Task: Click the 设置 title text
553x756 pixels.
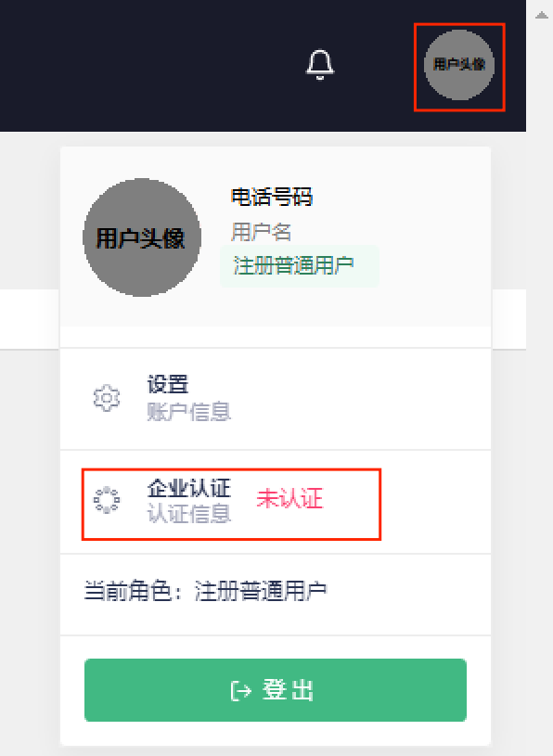Action: pyautogui.click(x=168, y=384)
